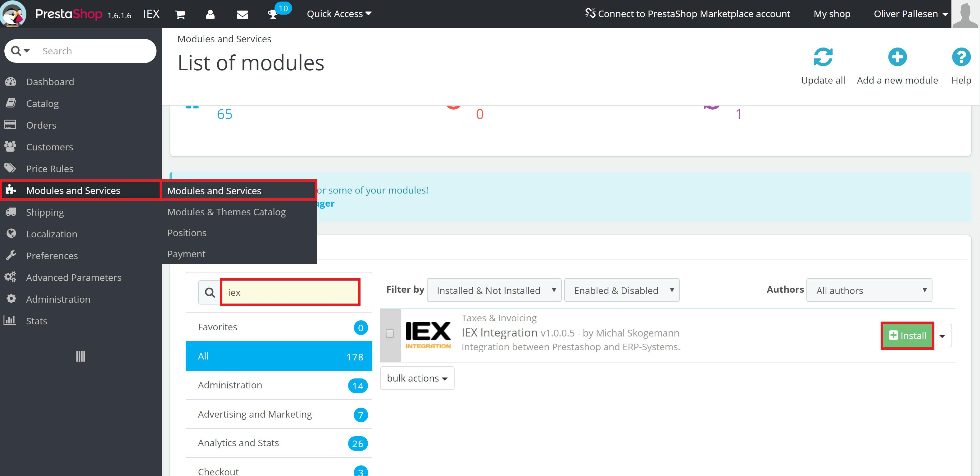Click the Advanced Parameters gears icon

point(10,277)
